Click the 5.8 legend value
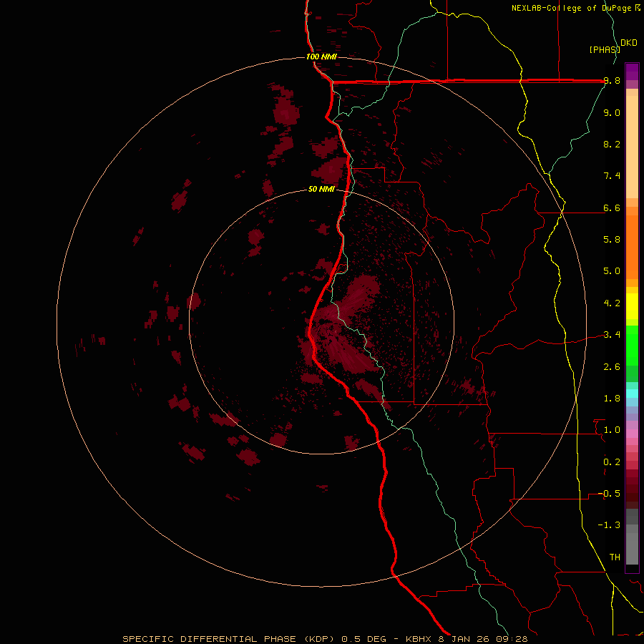This screenshot has height=644, width=644. click(612, 239)
